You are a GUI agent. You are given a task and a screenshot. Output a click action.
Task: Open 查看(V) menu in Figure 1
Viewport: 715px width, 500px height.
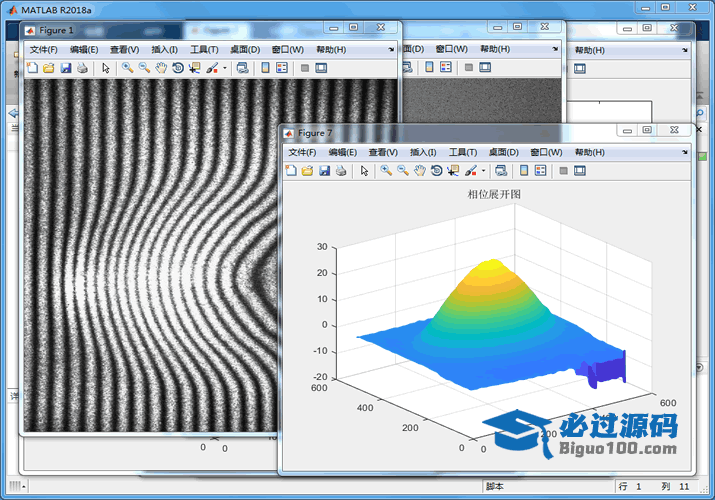point(124,50)
